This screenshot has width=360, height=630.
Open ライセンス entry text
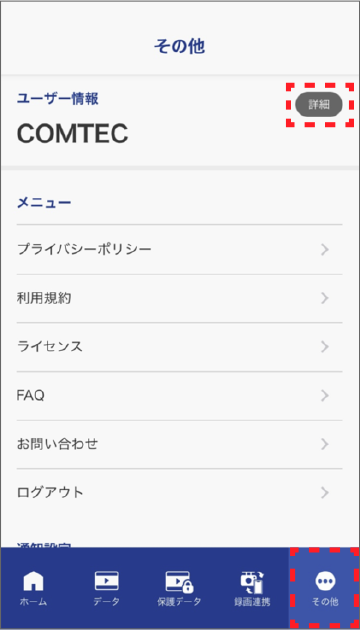[x=50, y=347]
